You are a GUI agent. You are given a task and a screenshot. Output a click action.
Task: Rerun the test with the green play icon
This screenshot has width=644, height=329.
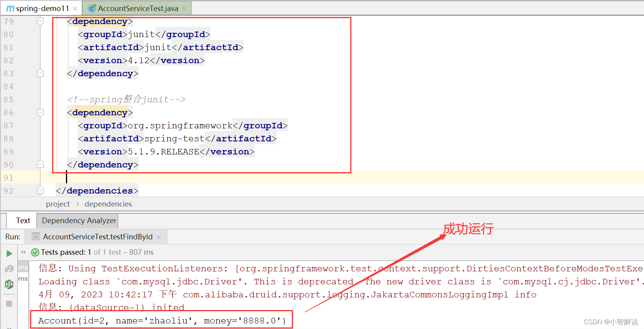(9, 253)
